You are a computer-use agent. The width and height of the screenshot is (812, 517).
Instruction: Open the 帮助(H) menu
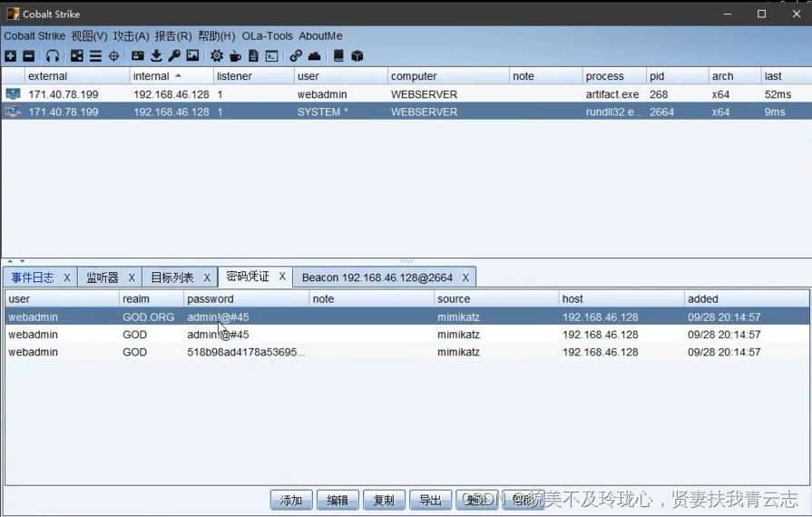(217, 35)
